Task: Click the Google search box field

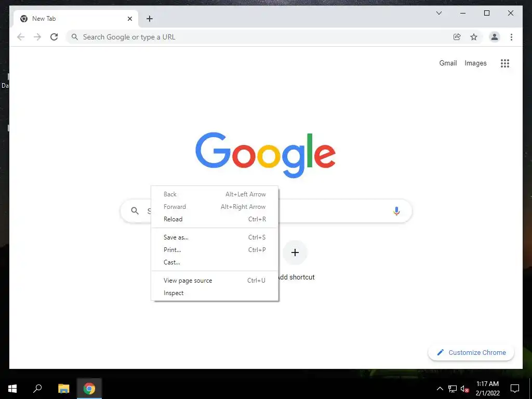Action: pos(266,211)
